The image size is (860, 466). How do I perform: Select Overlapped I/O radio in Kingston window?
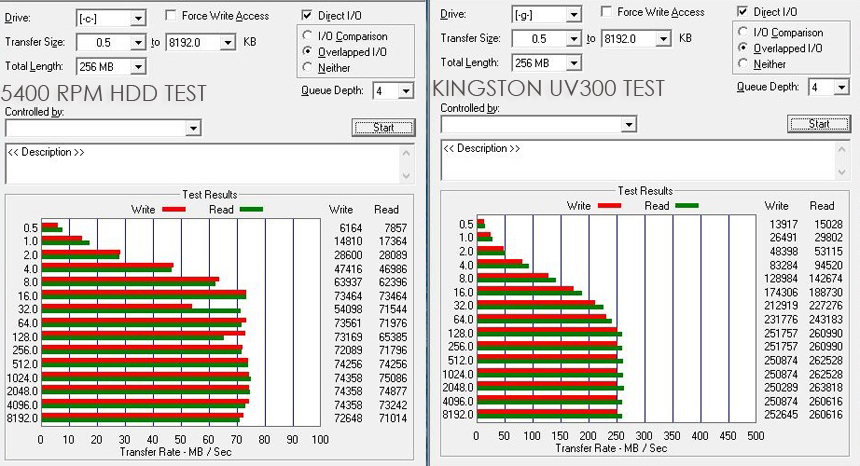click(743, 48)
